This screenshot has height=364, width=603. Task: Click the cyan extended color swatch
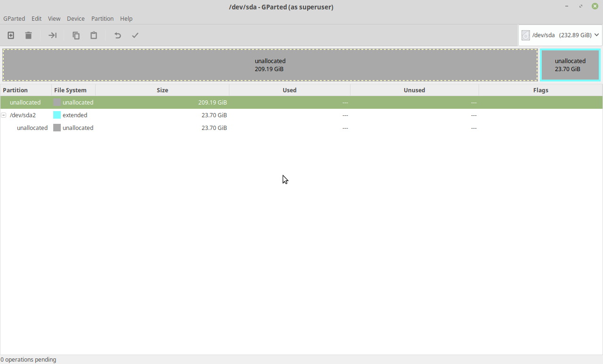coord(57,115)
